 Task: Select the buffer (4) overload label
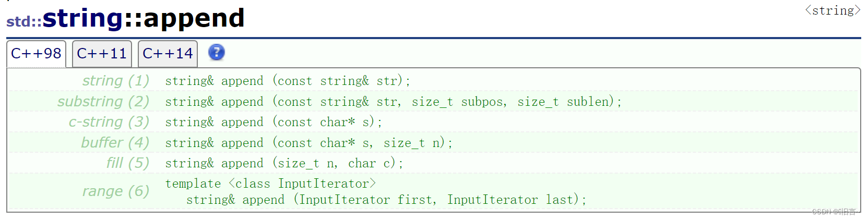point(115,142)
